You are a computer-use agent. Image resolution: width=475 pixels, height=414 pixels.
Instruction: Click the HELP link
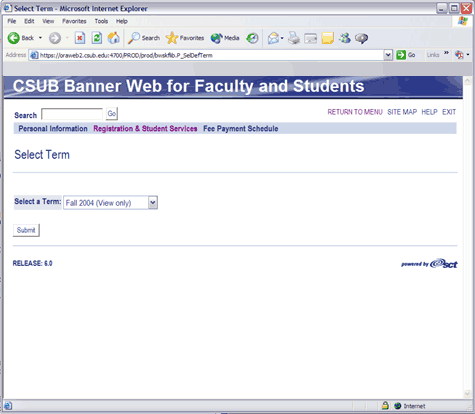pyautogui.click(x=429, y=112)
